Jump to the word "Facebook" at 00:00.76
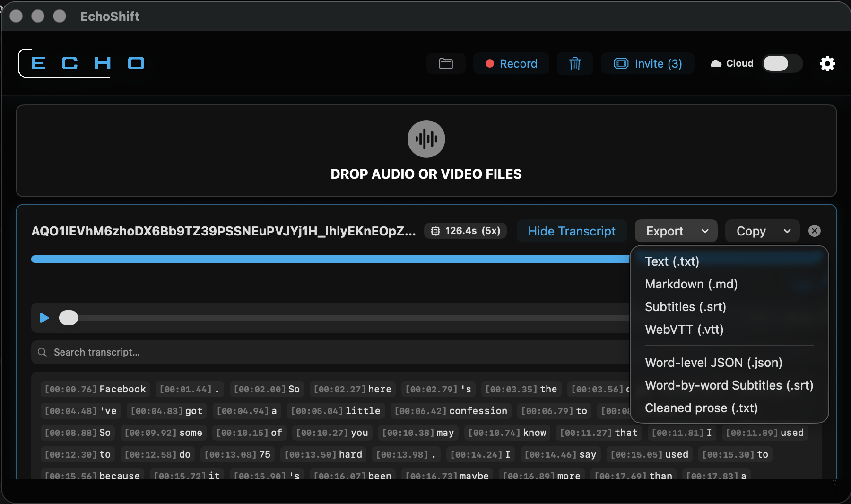The width and height of the screenshot is (851, 504). click(95, 389)
